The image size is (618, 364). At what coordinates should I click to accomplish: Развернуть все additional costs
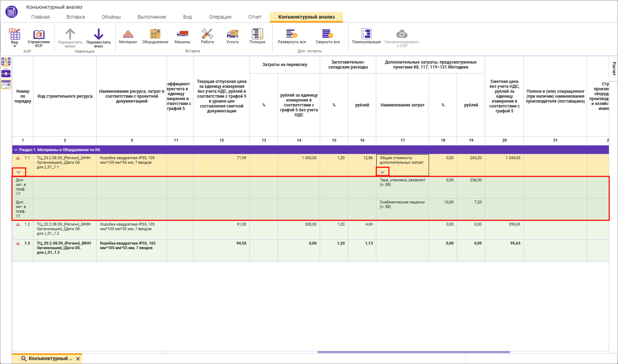(292, 37)
